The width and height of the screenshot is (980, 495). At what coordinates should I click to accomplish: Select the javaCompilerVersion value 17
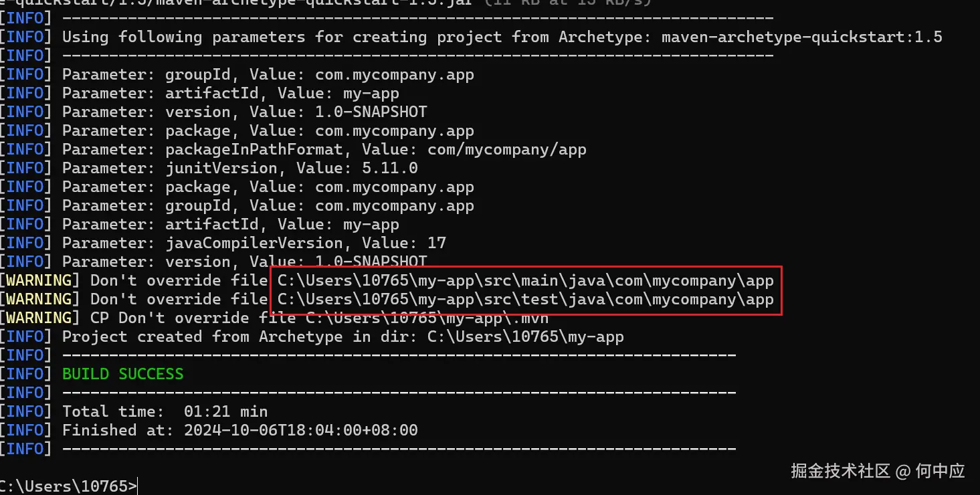pos(436,243)
